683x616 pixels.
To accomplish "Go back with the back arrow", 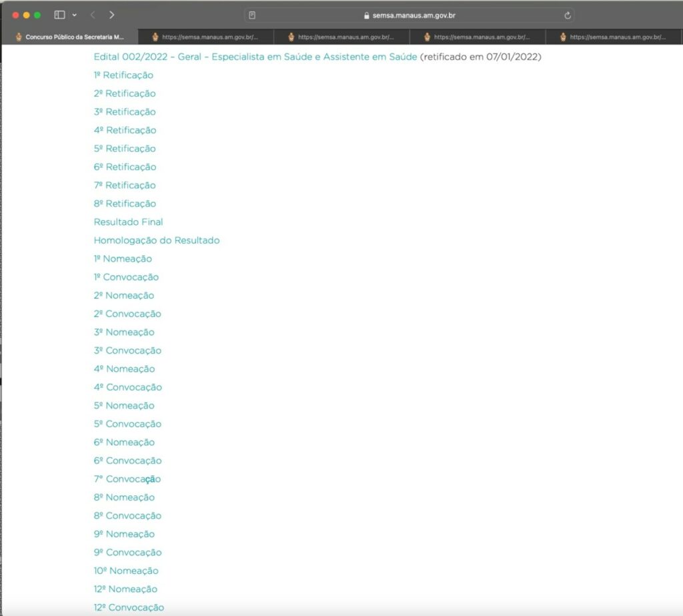I will click(93, 15).
